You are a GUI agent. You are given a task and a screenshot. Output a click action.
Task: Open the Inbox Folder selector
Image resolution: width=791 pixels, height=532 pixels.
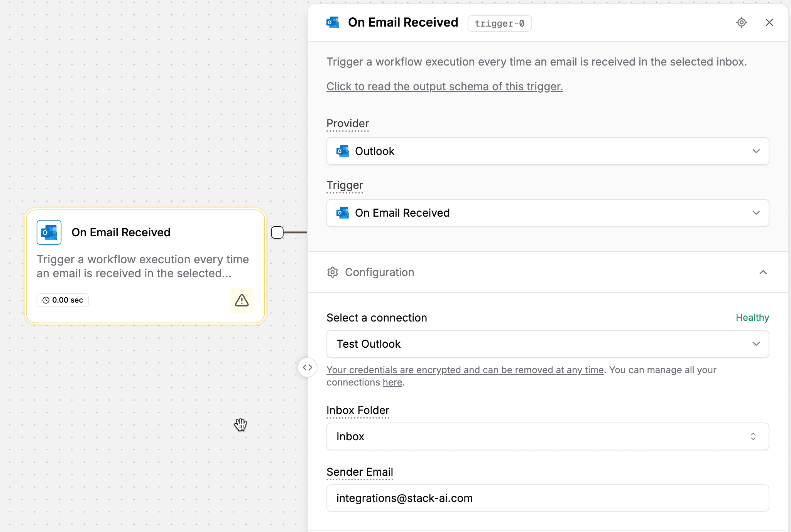pyautogui.click(x=547, y=436)
